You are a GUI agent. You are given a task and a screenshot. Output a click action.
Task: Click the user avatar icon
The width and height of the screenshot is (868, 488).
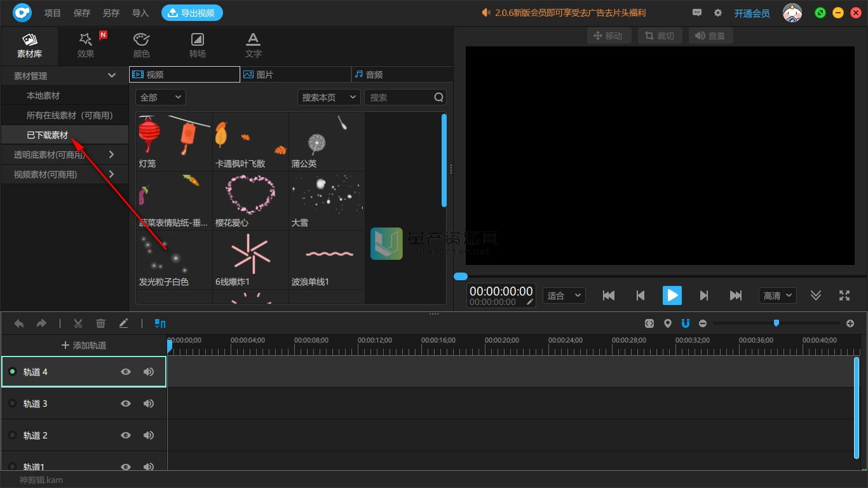click(x=792, y=13)
